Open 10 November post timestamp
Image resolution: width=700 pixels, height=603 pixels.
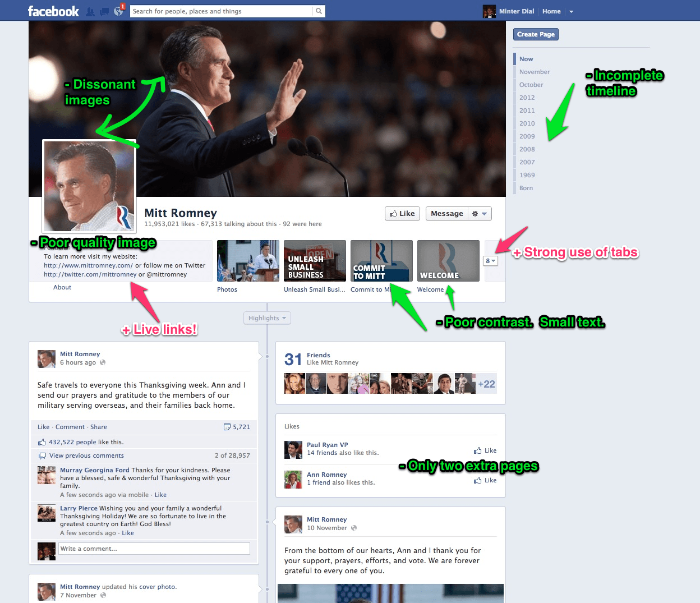pyautogui.click(x=327, y=528)
